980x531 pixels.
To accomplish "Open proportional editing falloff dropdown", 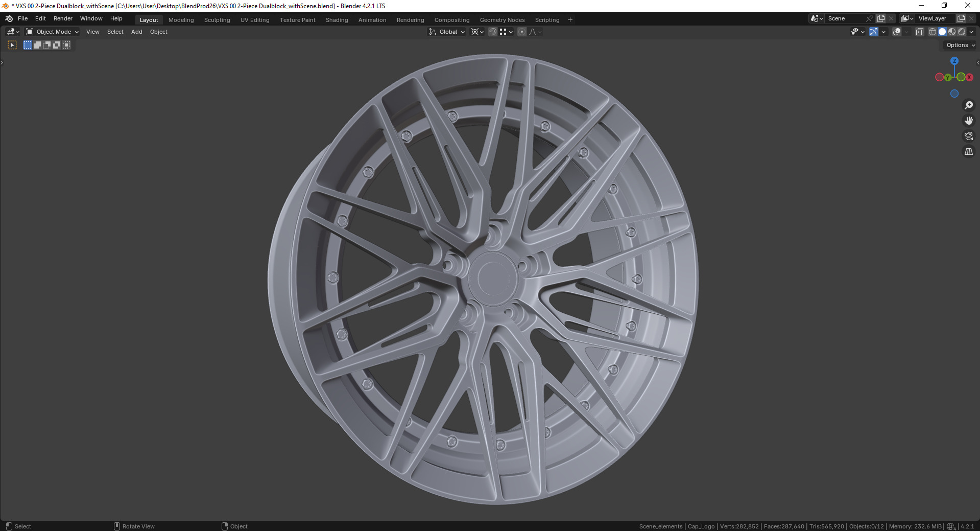I will pos(535,32).
